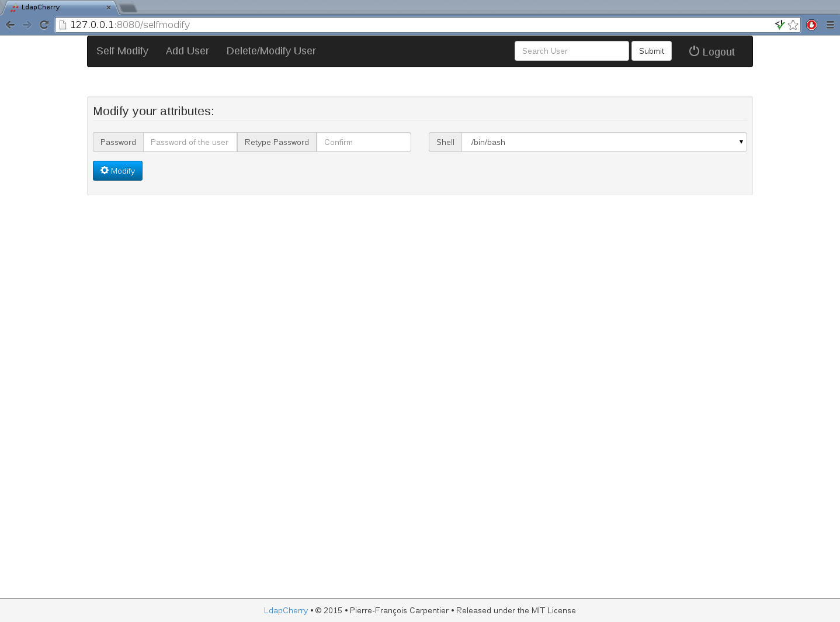Close the LdapCherry browser tab

click(x=109, y=8)
